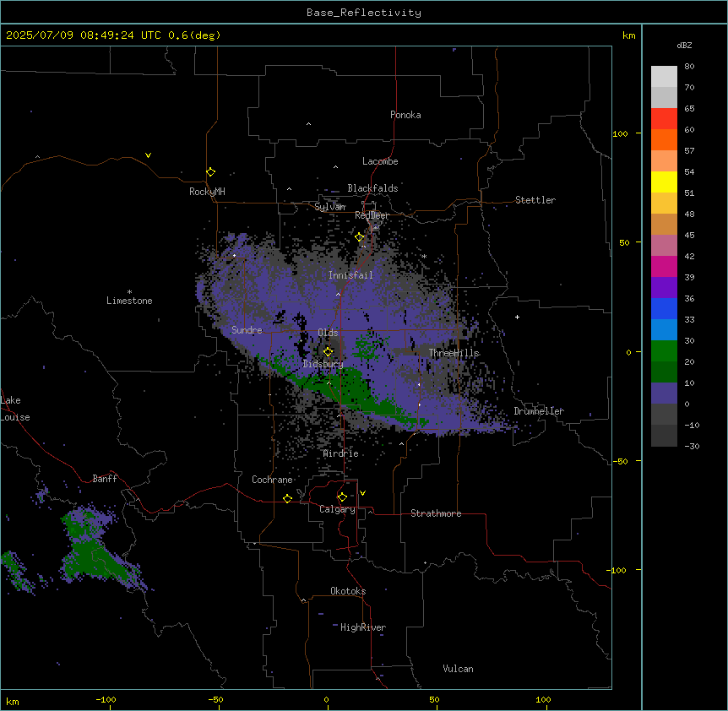Select the HighRiver city label
This screenshot has width=728, height=711.
pyautogui.click(x=363, y=627)
